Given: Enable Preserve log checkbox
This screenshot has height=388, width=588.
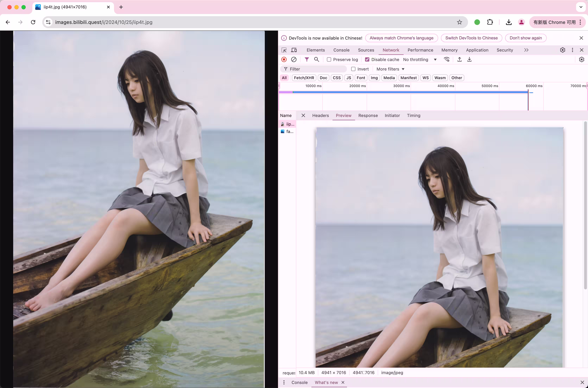Looking at the screenshot, I should pos(329,59).
